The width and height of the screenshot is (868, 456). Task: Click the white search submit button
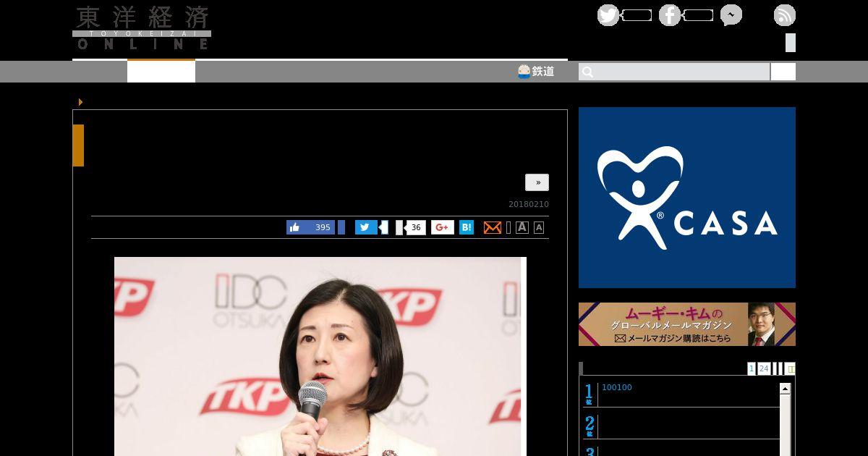pos(783,72)
